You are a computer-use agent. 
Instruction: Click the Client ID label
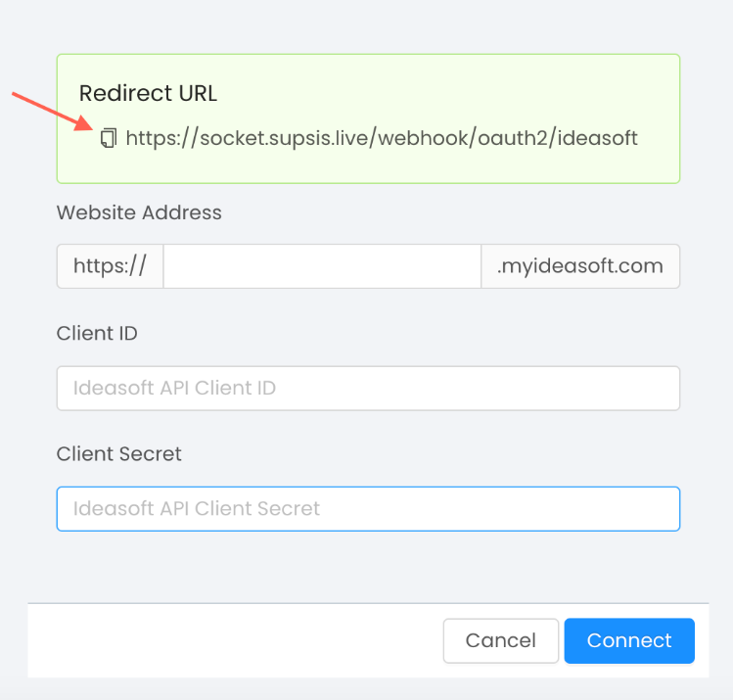point(97,334)
